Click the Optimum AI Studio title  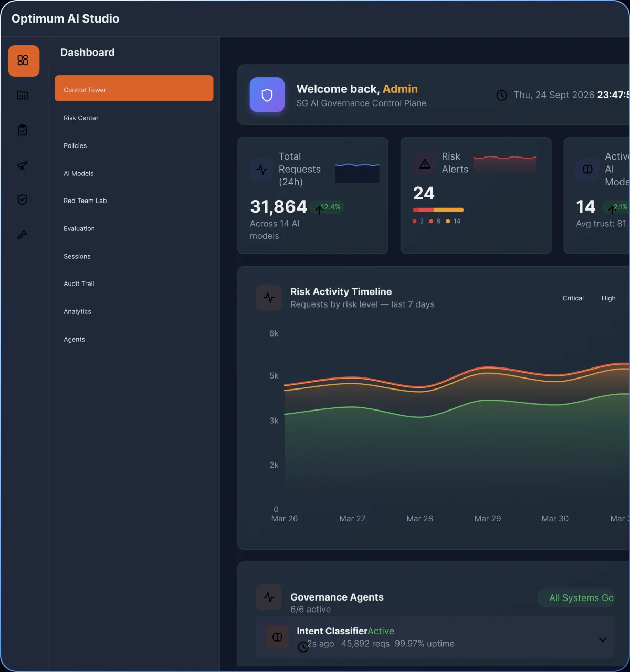click(x=66, y=19)
